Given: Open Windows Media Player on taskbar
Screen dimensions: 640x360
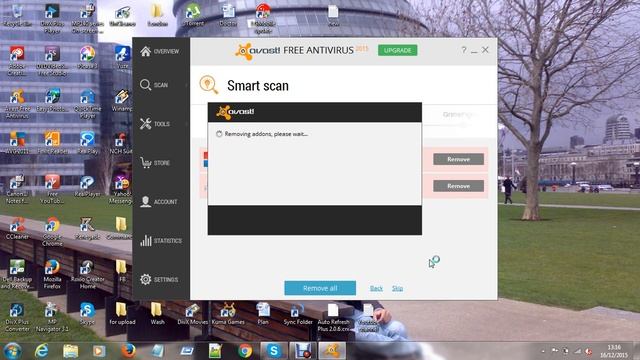Looking at the screenshot, I should (x=99, y=351).
